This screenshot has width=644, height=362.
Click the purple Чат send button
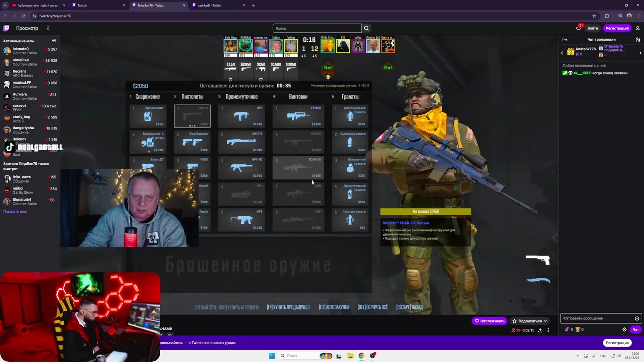pyautogui.click(x=636, y=330)
